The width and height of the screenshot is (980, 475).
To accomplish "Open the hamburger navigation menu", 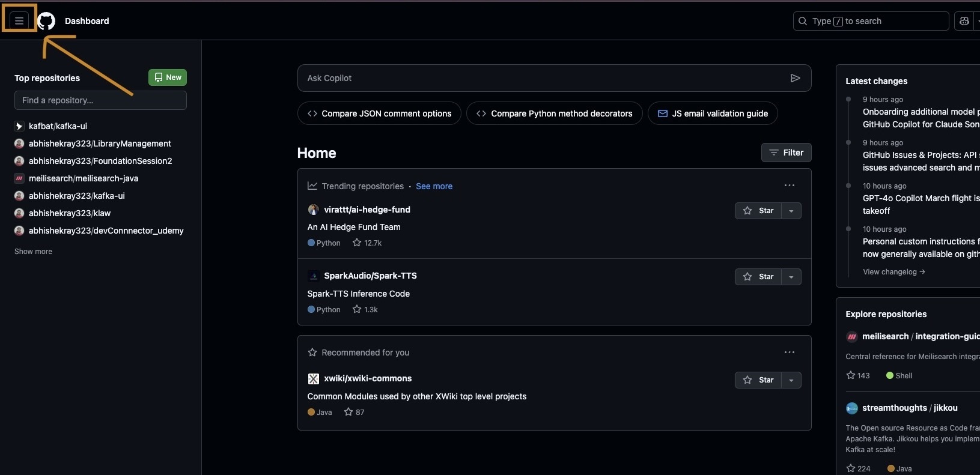I will (19, 21).
